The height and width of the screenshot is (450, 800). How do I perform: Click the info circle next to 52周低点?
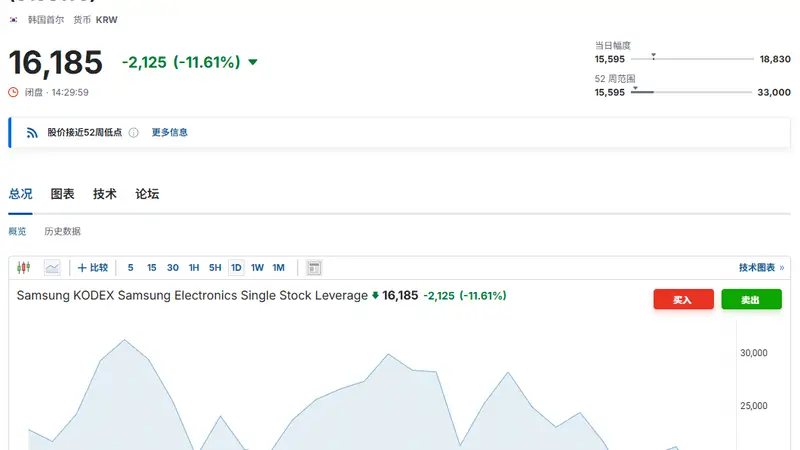134,133
